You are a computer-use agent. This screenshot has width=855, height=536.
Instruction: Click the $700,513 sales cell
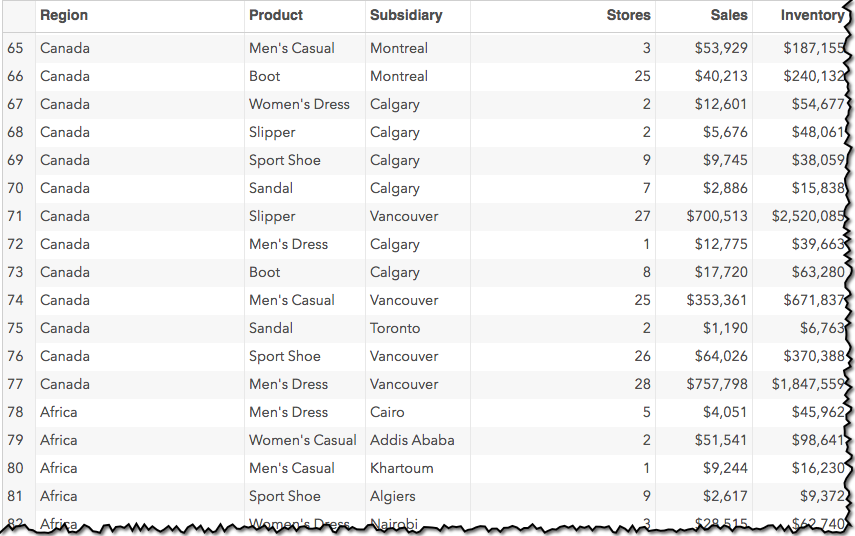tap(716, 216)
